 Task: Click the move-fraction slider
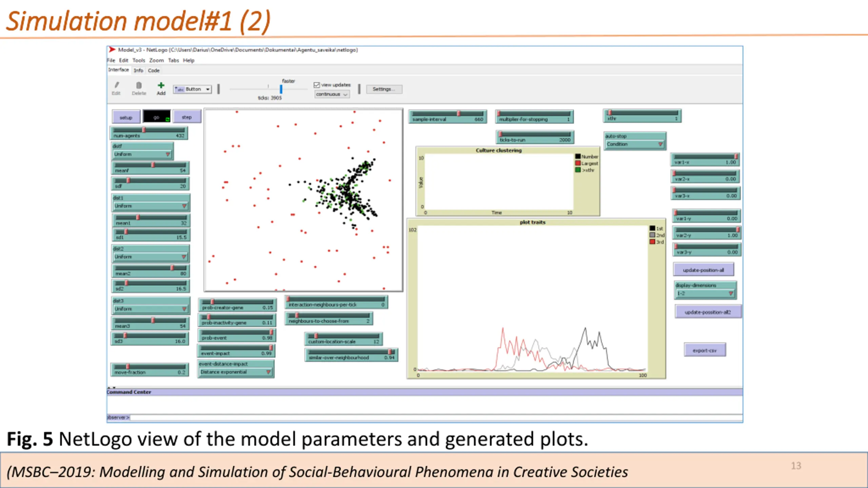(150, 369)
